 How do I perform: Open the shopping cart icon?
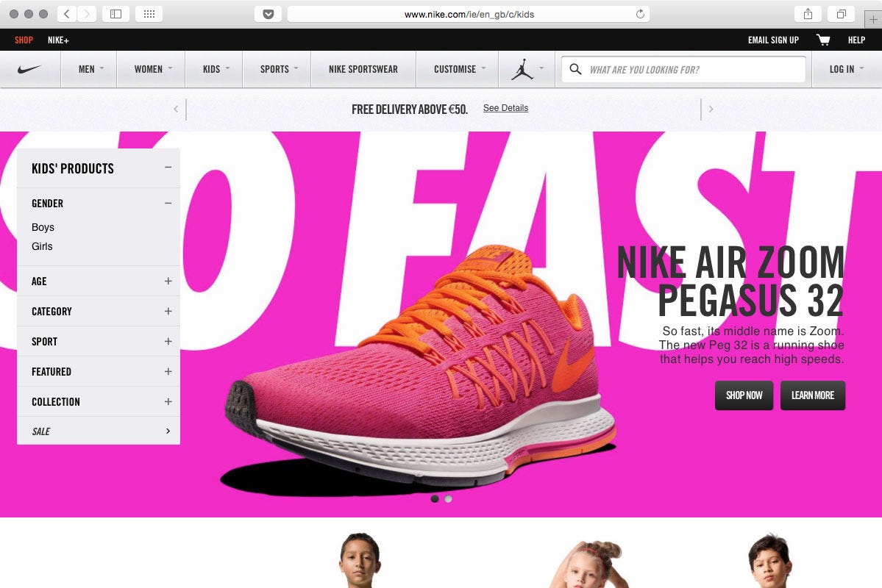[823, 40]
